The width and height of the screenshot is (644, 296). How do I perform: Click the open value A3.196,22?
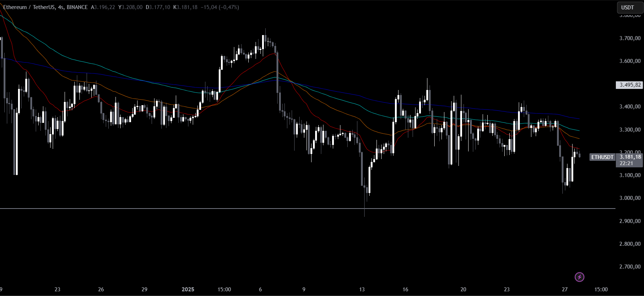(x=103, y=7)
